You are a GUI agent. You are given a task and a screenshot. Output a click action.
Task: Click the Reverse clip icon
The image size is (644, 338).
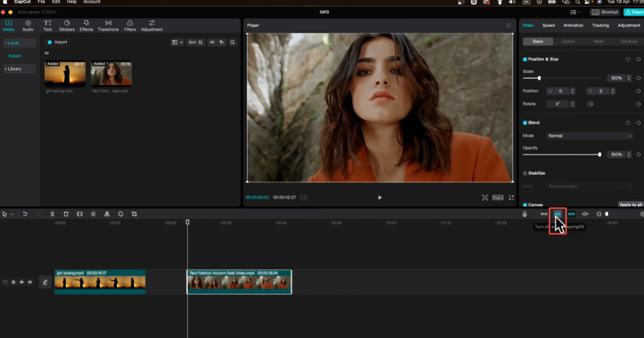93,214
